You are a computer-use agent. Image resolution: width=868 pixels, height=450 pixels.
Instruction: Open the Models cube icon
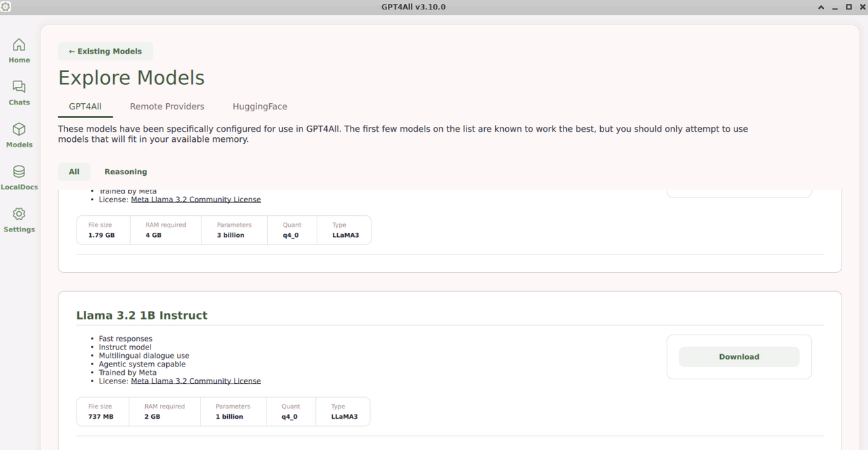(19, 129)
